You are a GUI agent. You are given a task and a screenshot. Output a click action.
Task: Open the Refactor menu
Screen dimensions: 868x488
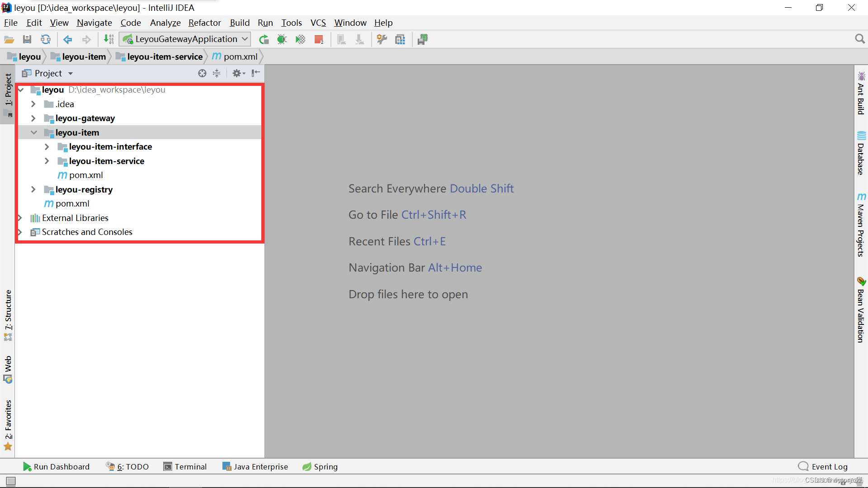tap(204, 23)
